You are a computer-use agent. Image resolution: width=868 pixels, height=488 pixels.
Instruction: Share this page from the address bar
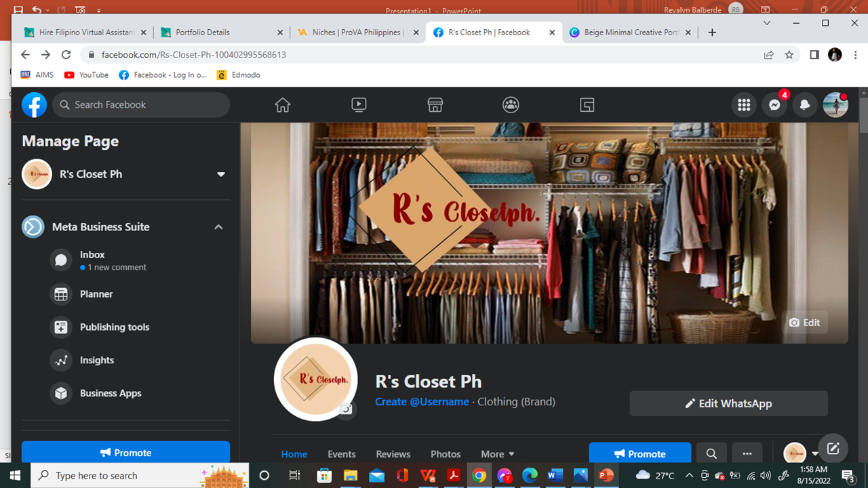[x=769, y=55]
